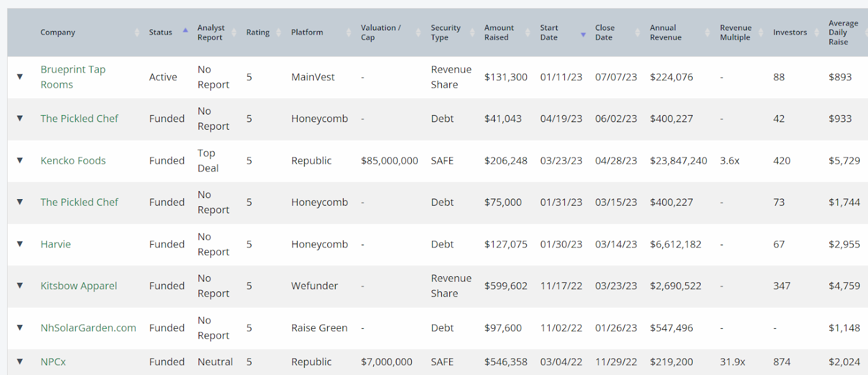Open the Kencko Foods company page
868x375 pixels.
pyautogui.click(x=73, y=161)
